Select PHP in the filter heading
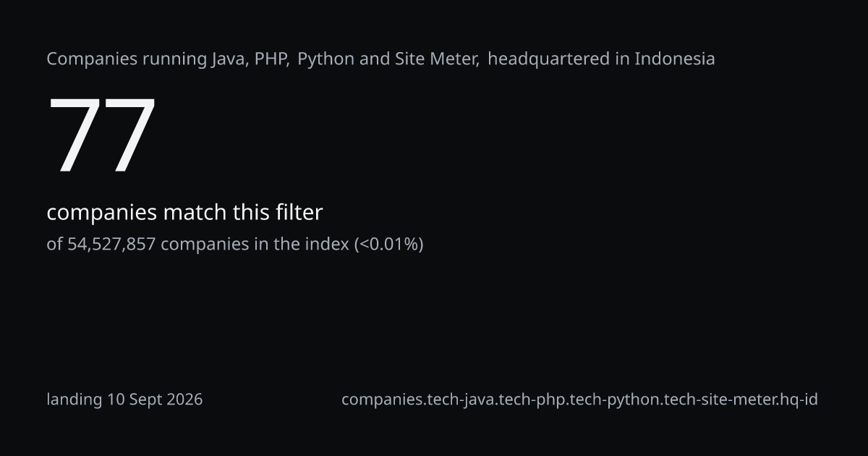This screenshot has width=868, height=456. [271, 59]
